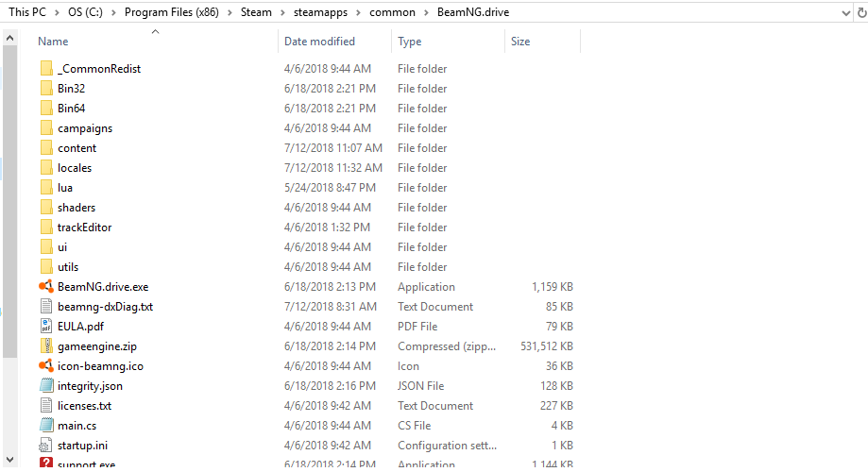This screenshot has width=868, height=472.
Task: Sort by the Size column header
Action: click(520, 42)
